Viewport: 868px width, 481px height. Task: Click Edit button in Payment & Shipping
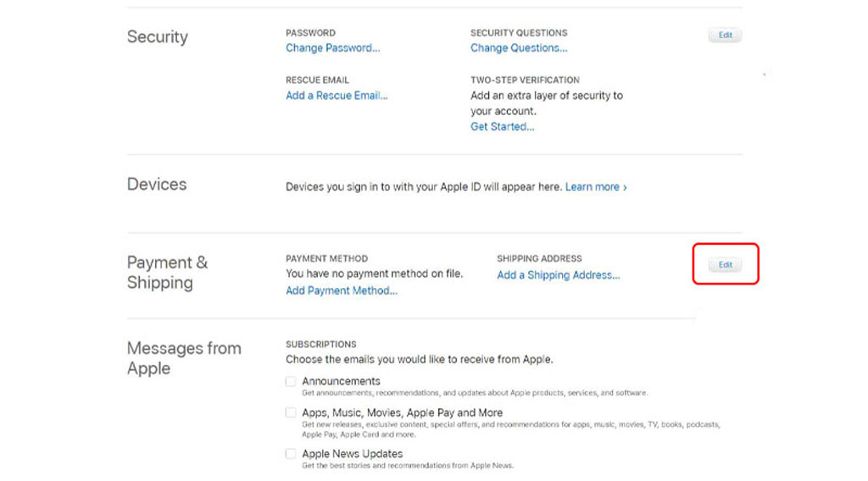point(726,265)
